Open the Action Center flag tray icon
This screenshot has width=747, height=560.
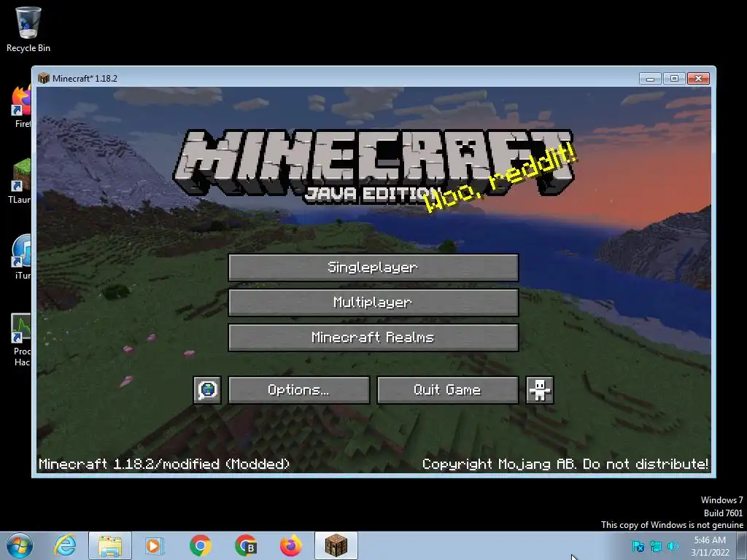(638, 546)
